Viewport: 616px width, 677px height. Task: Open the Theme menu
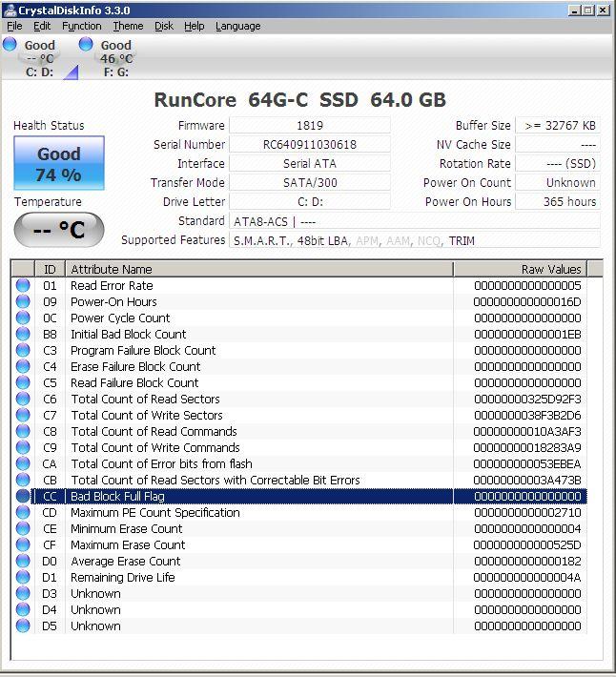pyautogui.click(x=128, y=26)
